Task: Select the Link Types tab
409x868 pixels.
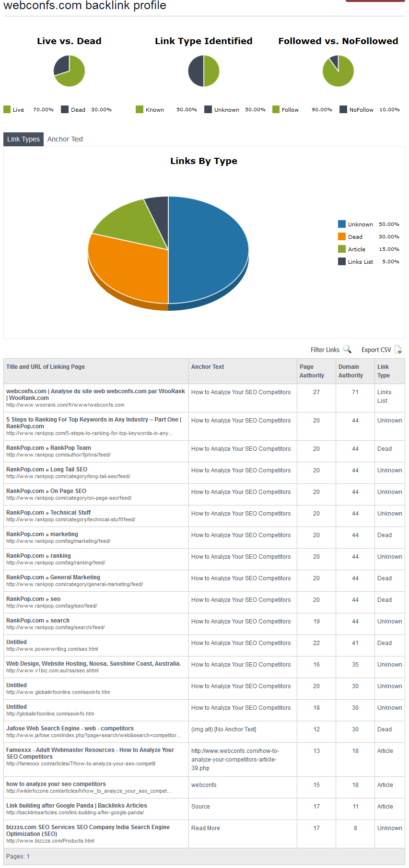Action: click(23, 139)
